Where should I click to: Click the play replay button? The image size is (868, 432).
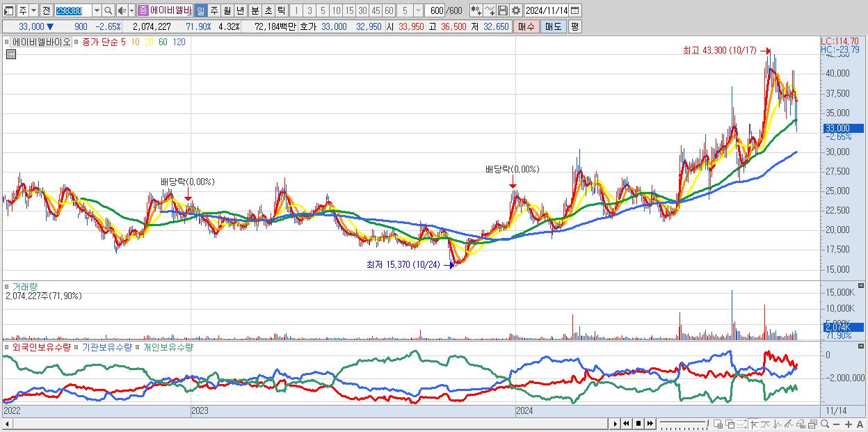[x=616, y=424]
